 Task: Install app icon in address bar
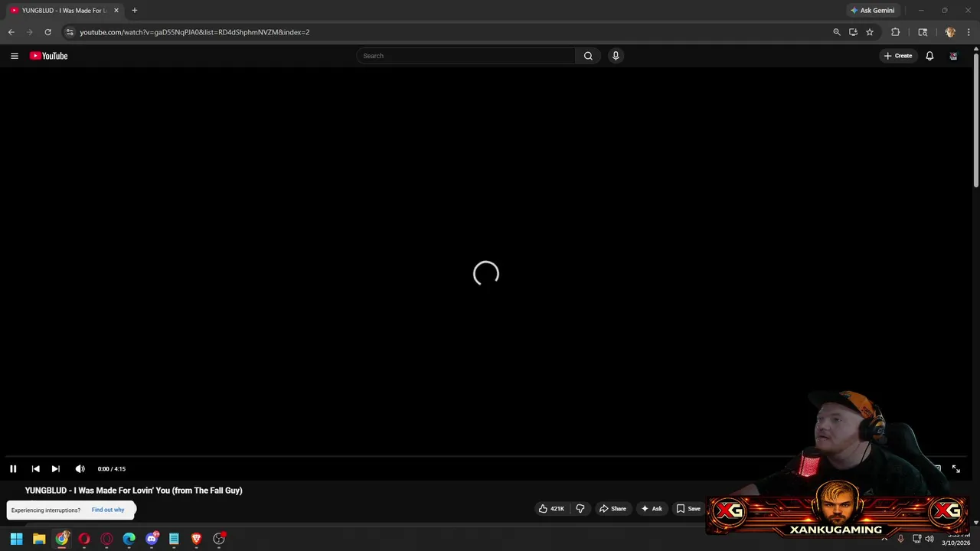[x=853, y=32]
